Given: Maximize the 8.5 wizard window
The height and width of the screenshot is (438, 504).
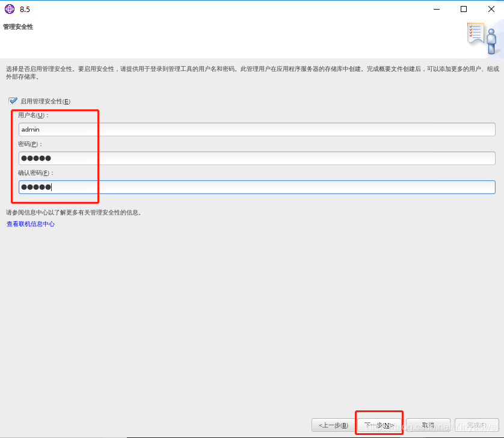Looking at the screenshot, I should 464,9.
